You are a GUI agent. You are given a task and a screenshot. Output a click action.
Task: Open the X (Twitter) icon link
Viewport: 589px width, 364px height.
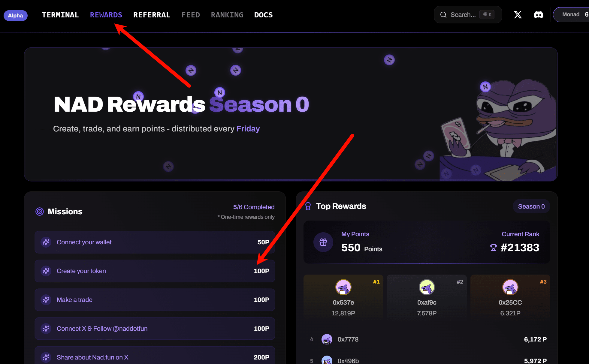click(518, 15)
